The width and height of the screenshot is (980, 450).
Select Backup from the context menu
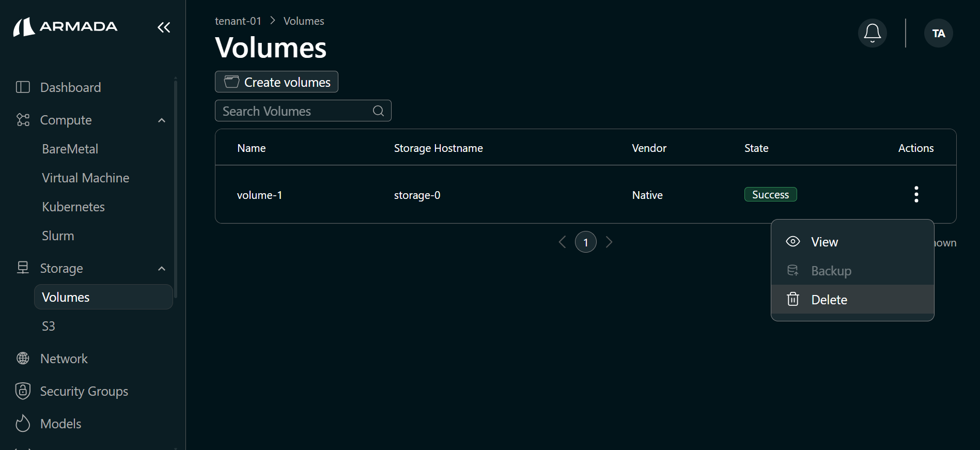852,271
